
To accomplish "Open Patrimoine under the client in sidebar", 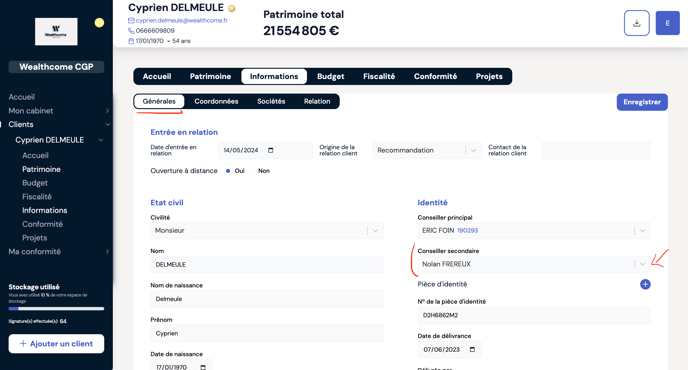I will click(x=41, y=169).
